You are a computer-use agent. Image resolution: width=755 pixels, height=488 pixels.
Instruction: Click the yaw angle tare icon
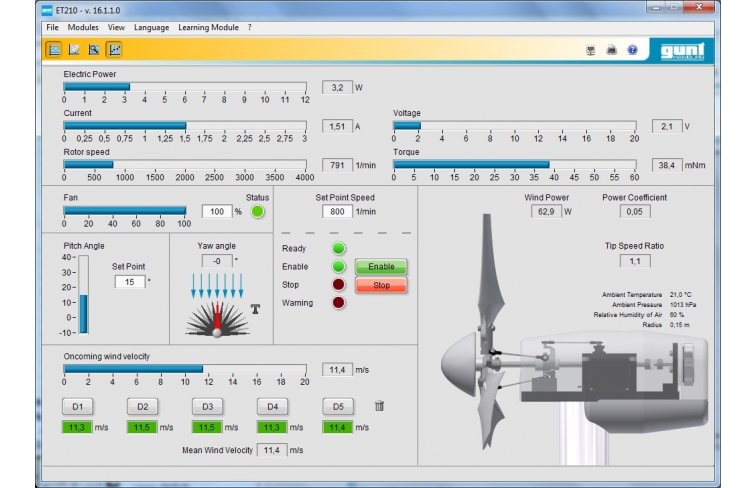point(256,308)
